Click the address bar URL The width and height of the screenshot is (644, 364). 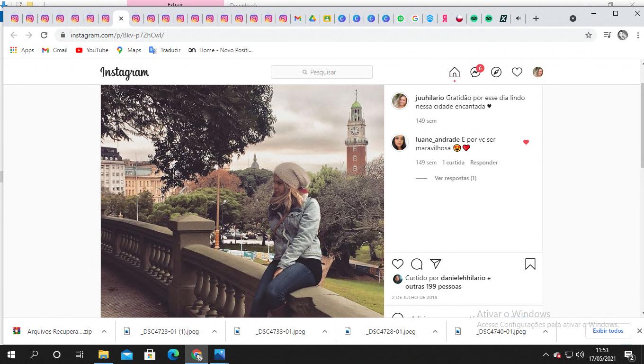pyautogui.click(x=117, y=35)
